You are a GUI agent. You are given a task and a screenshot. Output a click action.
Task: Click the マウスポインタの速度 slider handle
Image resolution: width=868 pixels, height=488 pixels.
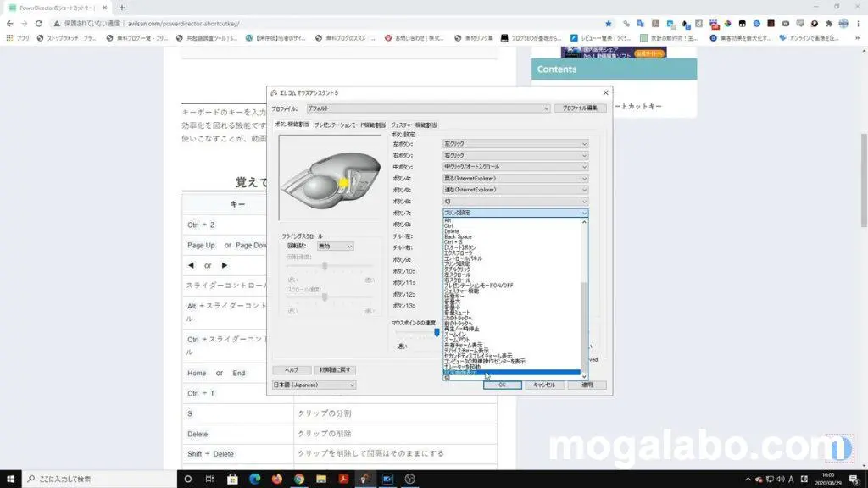(x=437, y=333)
